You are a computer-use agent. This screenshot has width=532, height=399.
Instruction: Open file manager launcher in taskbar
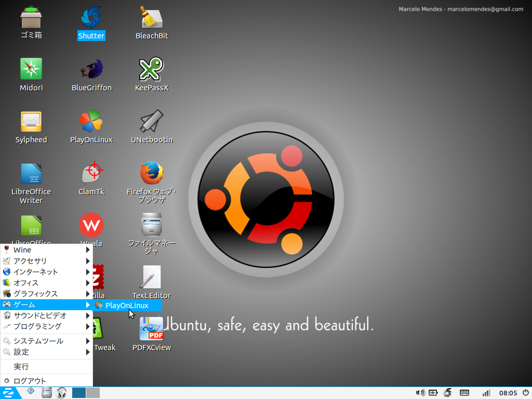click(46, 393)
